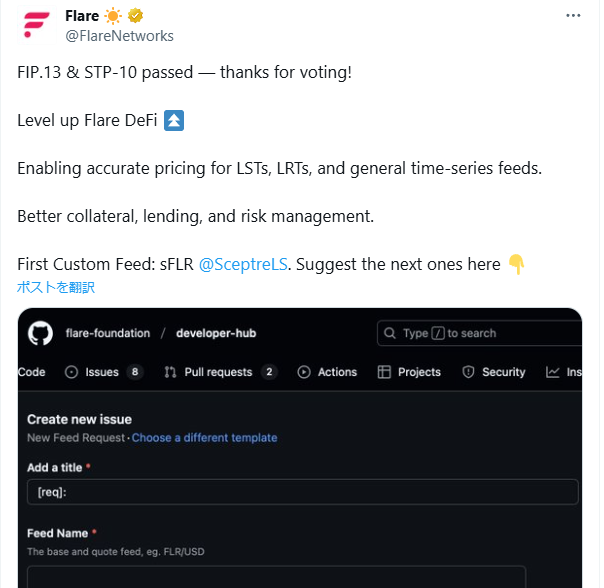Focus the Feed Name input box

click(277, 577)
